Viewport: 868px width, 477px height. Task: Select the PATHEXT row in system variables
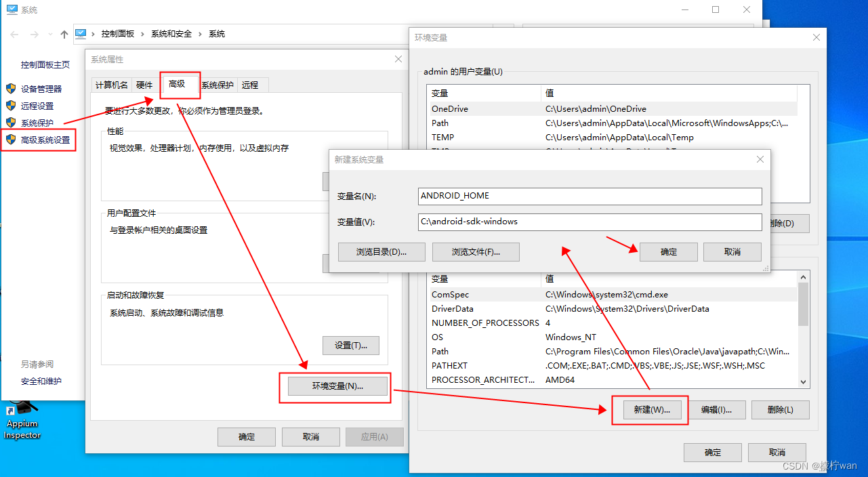pyautogui.click(x=449, y=366)
